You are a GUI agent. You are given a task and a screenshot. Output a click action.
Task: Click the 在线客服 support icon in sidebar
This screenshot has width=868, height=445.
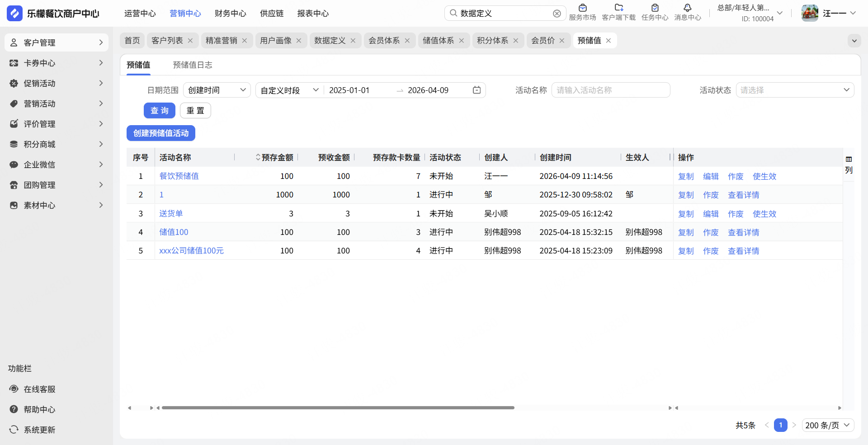click(14, 389)
